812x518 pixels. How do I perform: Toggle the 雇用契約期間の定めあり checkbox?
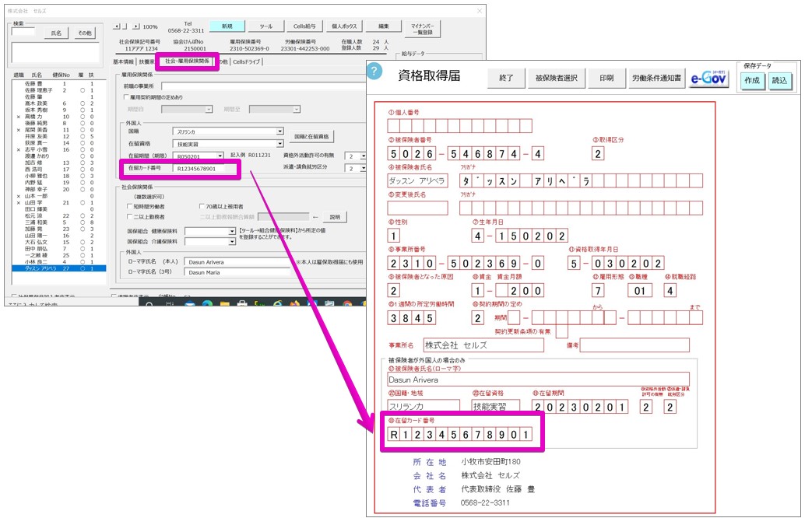point(126,97)
